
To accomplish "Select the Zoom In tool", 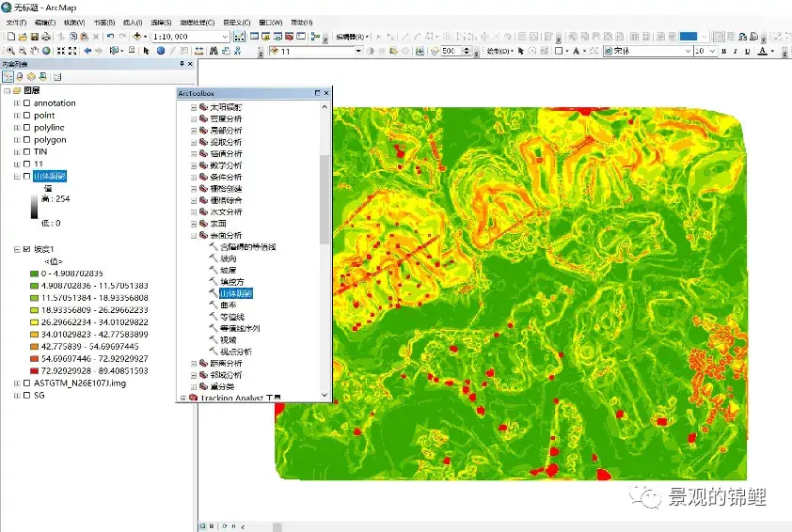I will 8,51.
